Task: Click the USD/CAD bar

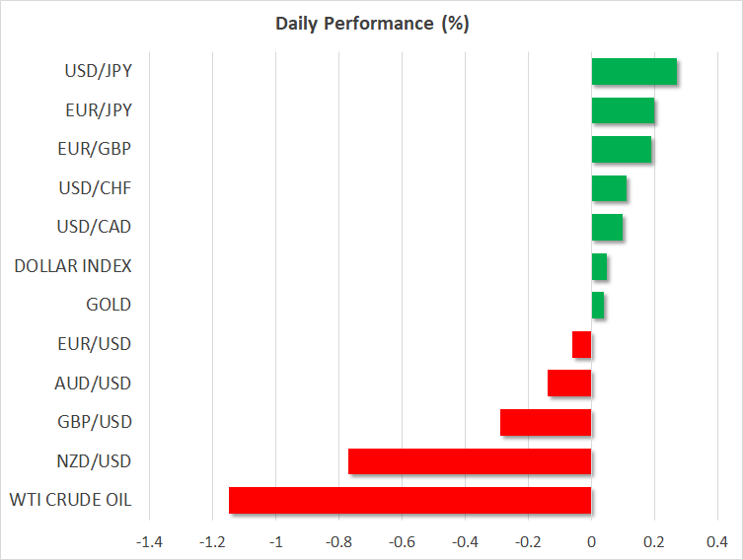Action: (x=607, y=228)
